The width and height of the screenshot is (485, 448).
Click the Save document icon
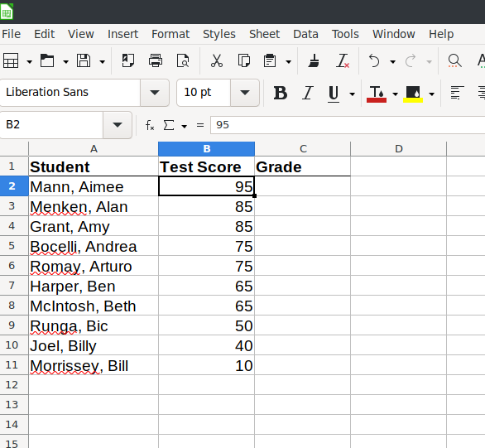(x=84, y=60)
